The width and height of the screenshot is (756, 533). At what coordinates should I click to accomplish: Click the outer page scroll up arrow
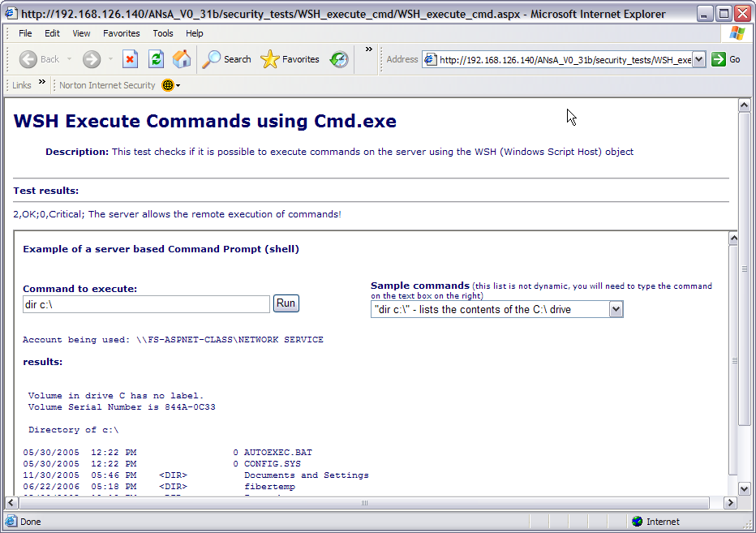coord(744,105)
